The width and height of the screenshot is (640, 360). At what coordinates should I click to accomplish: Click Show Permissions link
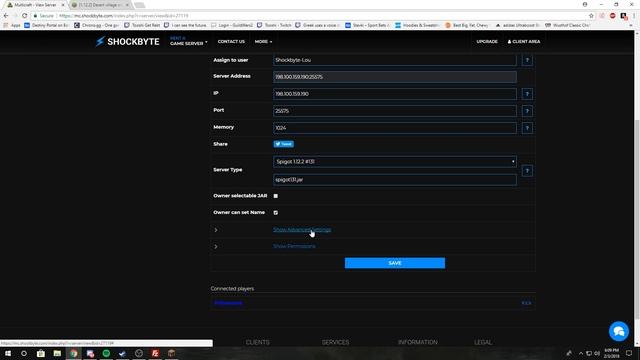click(x=294, y=246)
